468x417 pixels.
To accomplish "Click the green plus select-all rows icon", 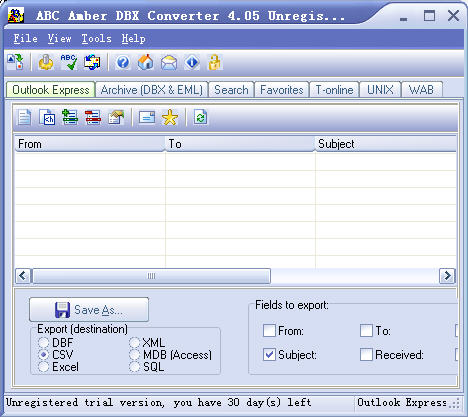I will 70,117.
